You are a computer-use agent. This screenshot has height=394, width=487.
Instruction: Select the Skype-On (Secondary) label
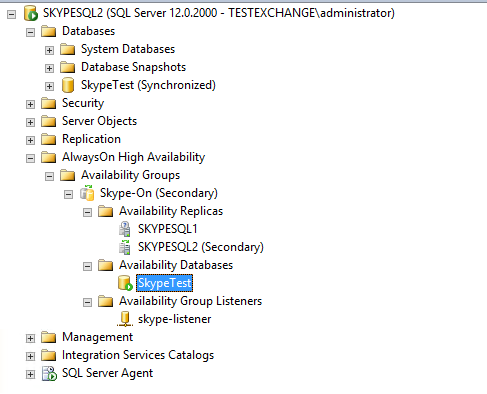159,193
